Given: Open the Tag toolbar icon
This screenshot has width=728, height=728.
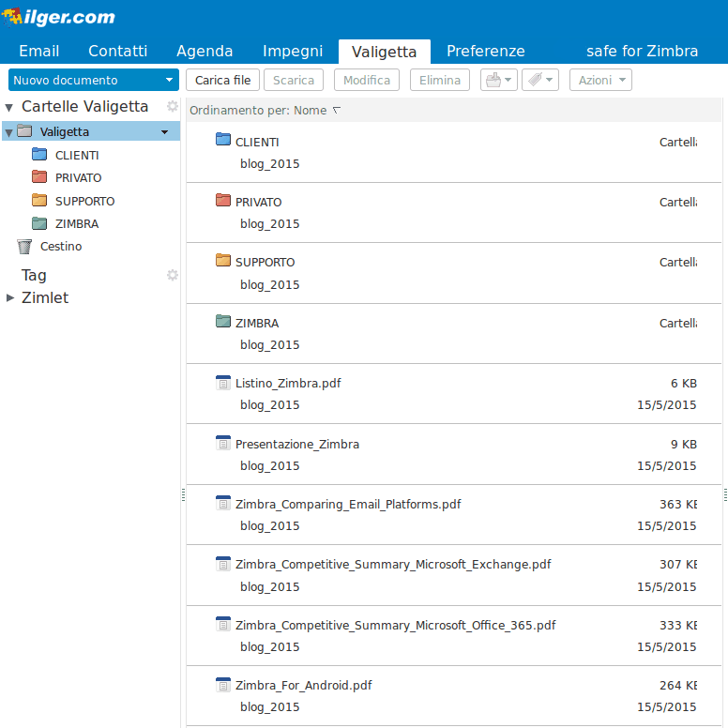Looking at the screenshot, I should tap(540, 80).
